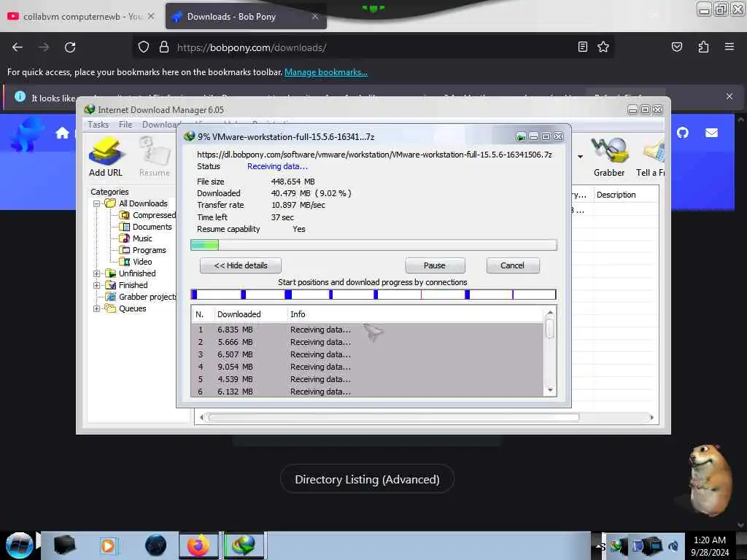Click the tracking protection shield icon
Viewport: 747px width, 560px height.
pyautogui.click(x=144, y=47)
